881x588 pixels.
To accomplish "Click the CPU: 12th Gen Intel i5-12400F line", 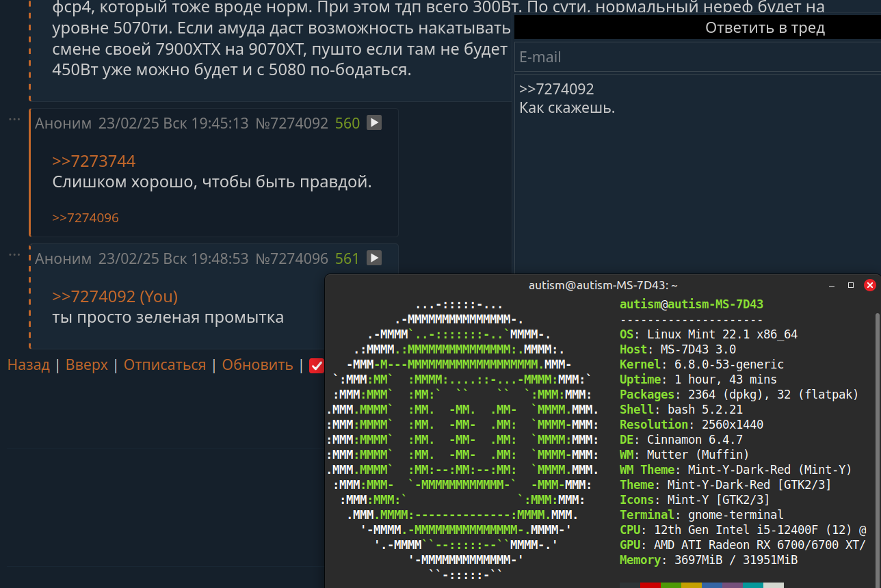I will pyautogui.click(x=743, y=530).
